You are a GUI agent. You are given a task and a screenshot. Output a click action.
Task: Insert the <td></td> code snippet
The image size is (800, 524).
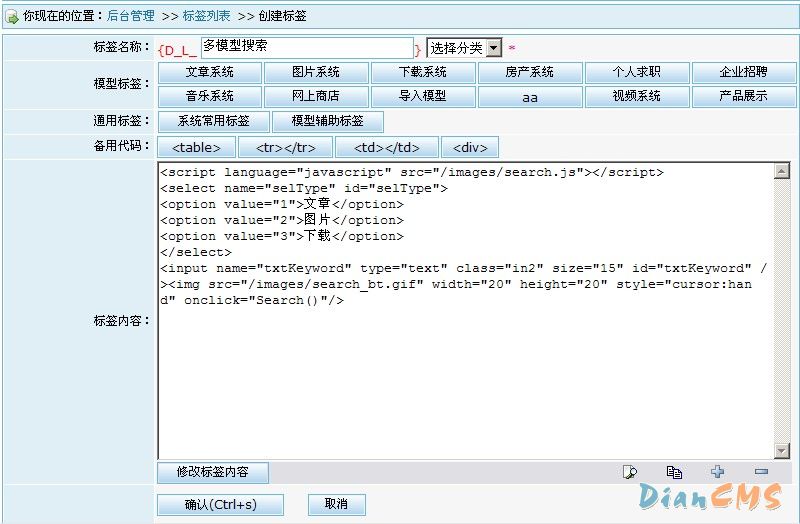pos(387,147)
